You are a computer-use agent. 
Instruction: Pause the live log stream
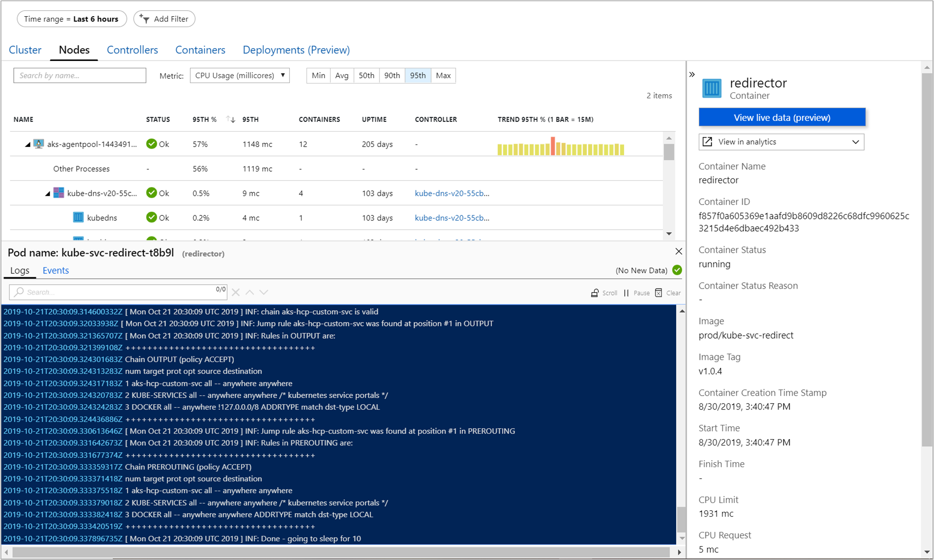[626, 293]
